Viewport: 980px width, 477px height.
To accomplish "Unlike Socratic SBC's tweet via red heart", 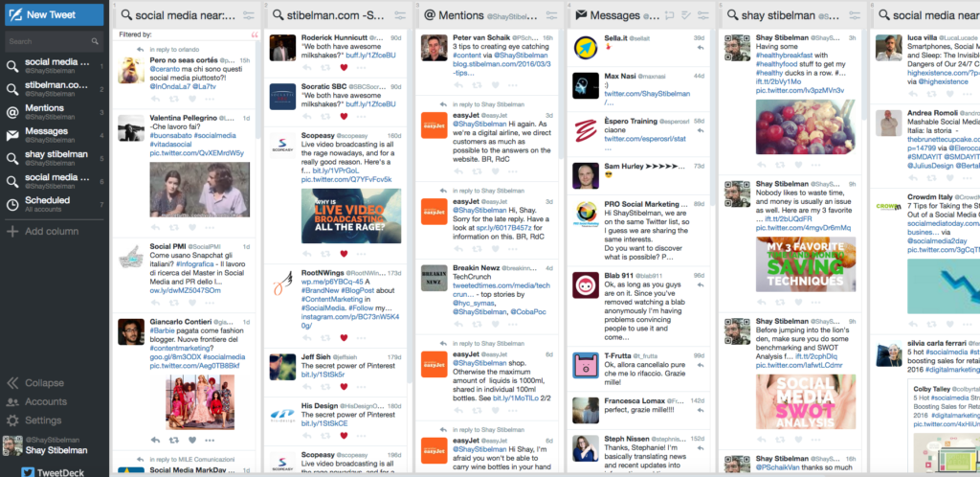I will [x=344, y=116].
